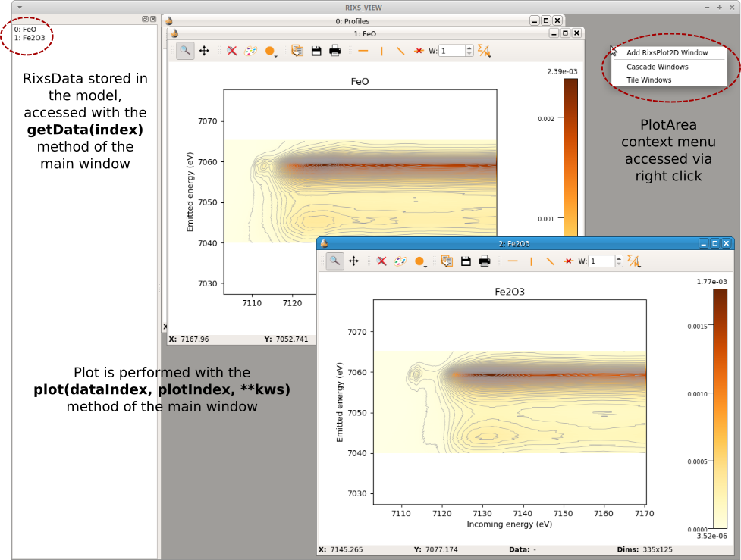
Task: Expand the sum/mean profile dropdown in FeO toolbar
Action: tap(485, 52)
